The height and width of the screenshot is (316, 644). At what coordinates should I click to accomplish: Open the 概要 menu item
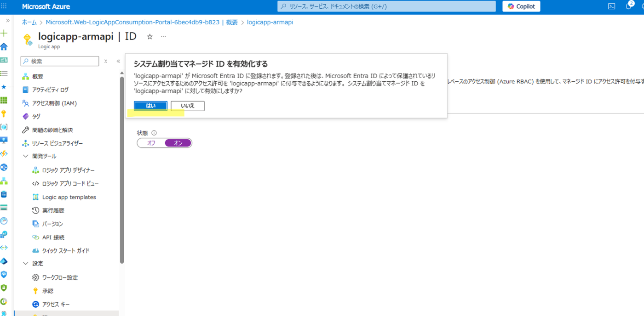37,76
